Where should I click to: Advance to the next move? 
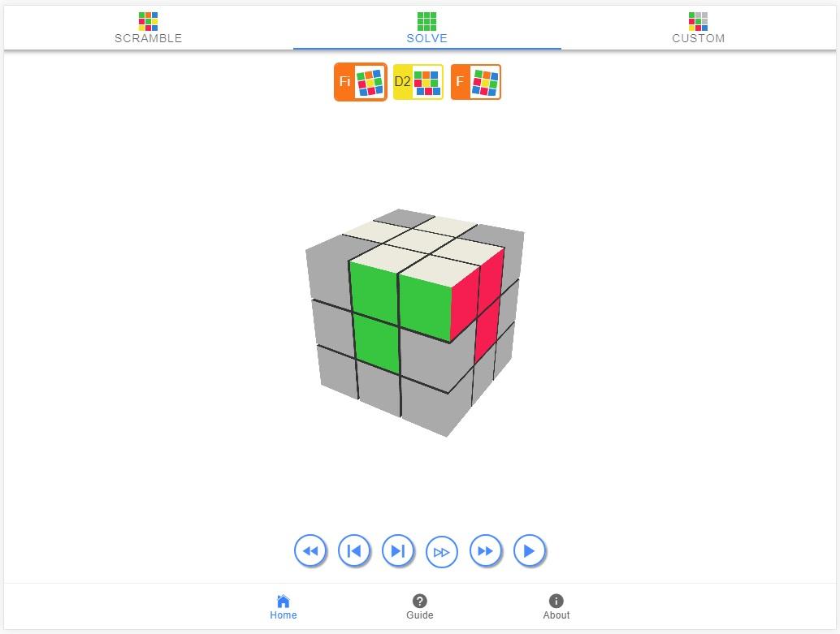[398, 551]
